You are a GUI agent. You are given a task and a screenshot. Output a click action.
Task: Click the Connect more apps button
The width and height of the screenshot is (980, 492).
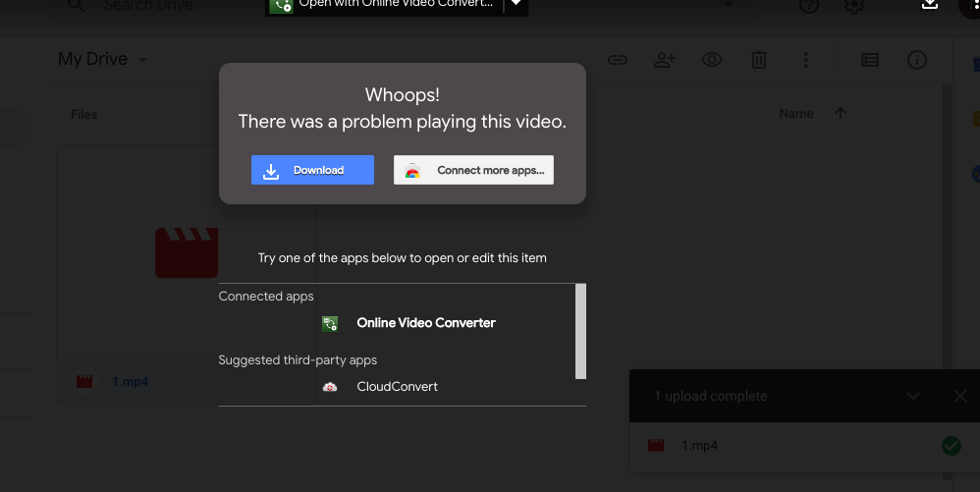point(473,170)
